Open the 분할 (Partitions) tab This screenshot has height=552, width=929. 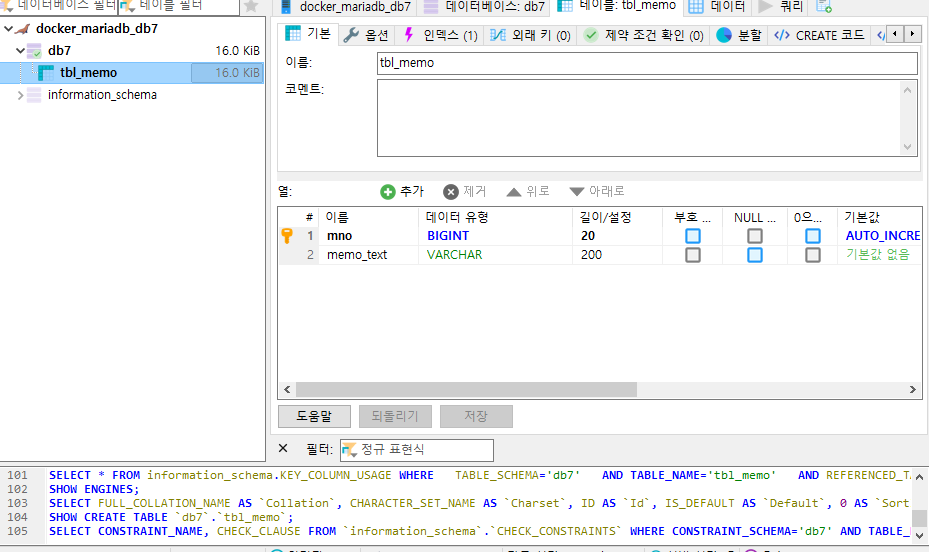[739, 36]
